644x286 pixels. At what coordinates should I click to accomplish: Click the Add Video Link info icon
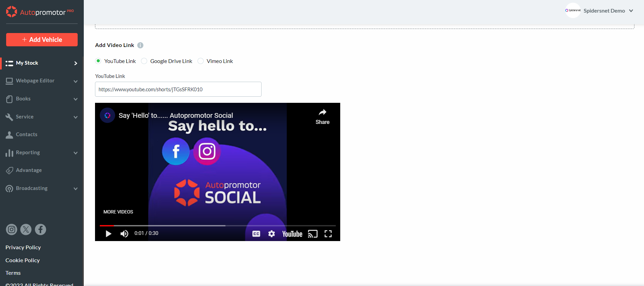point(140,45)
